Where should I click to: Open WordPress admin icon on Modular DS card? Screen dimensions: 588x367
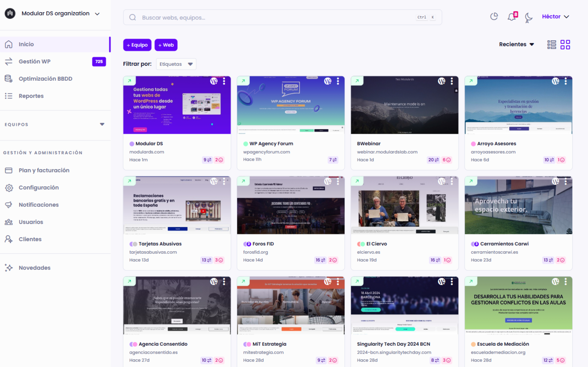point(213,81)
